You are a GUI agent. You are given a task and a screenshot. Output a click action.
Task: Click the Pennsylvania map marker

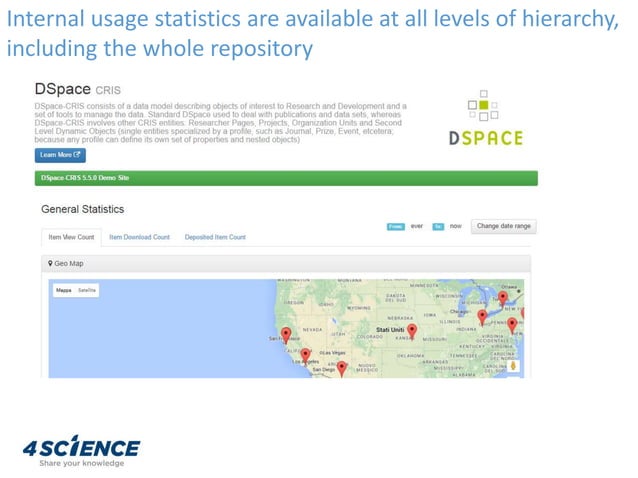click(512, 325)
